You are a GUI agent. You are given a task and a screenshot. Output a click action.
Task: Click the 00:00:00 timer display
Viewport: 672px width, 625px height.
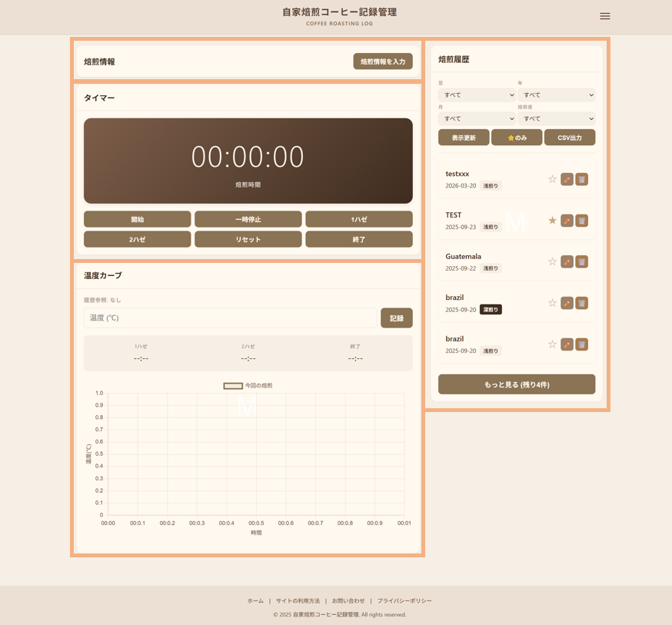click(248, 157)
